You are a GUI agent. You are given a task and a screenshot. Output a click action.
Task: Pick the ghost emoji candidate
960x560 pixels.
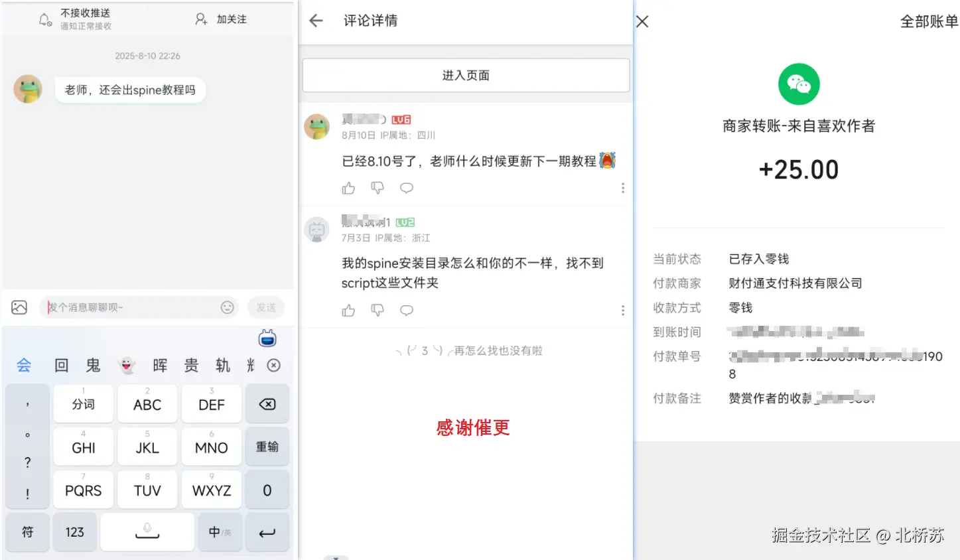point(126,365)
